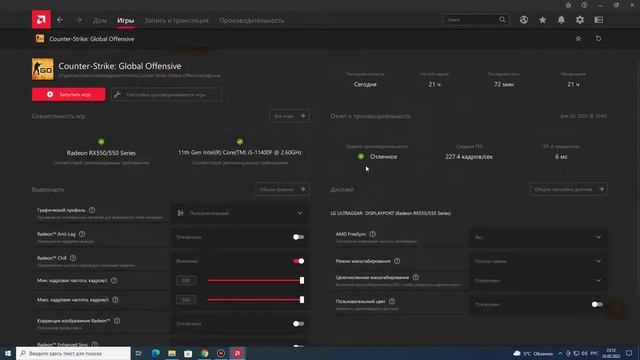
Task: Open File Explorer from taskbar
Action: pos(172,353)
